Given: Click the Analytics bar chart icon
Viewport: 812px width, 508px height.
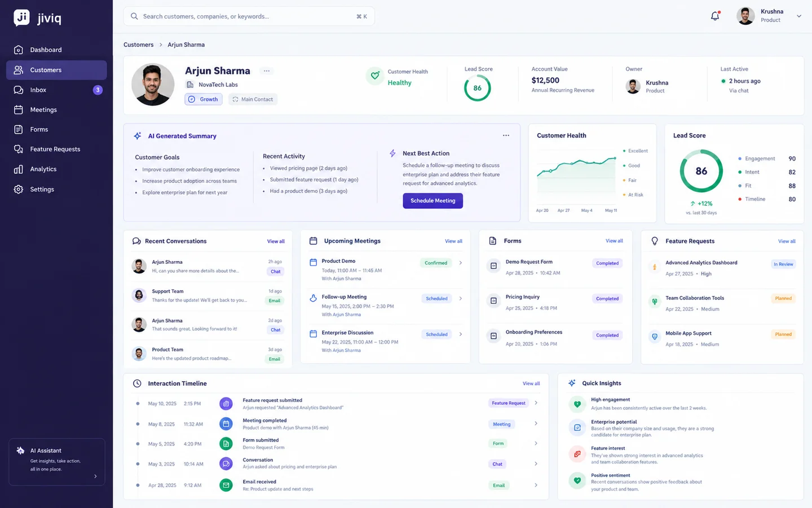Looking at the screenshot, I should pos(19,169).
